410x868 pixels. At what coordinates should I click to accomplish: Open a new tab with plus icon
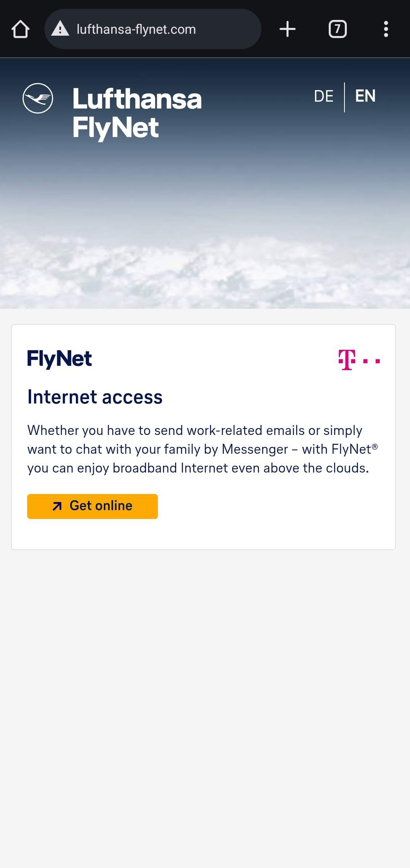pos(287,29)
